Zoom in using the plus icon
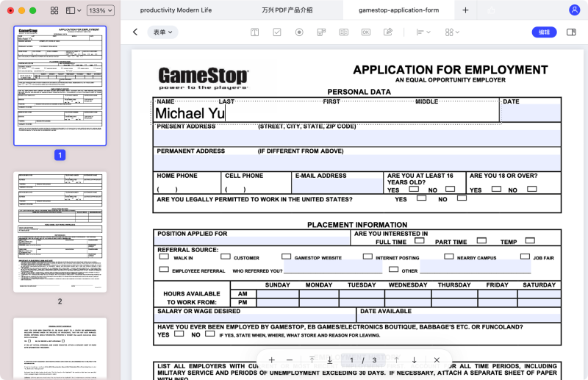This screenshot has width=588, height=380. 272,360
